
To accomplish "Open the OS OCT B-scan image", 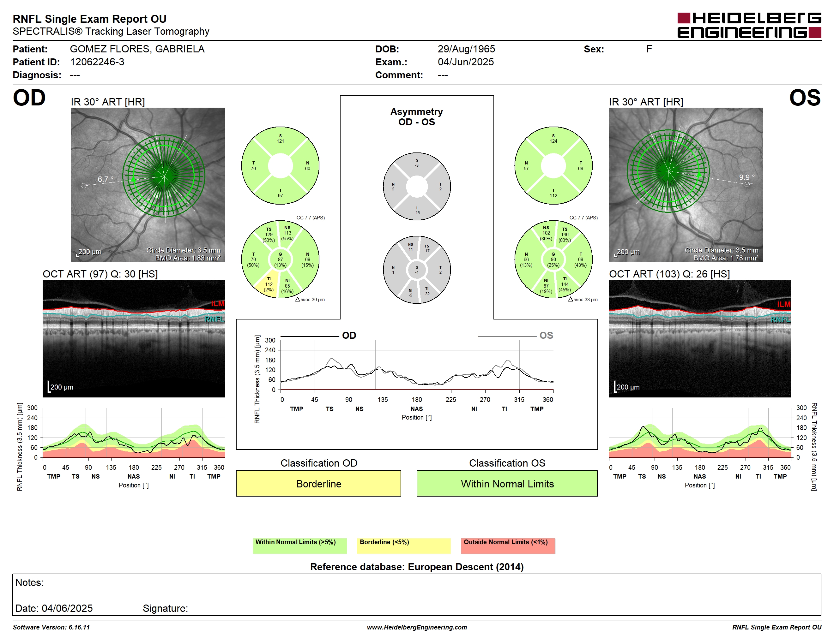I will (700, 338).
